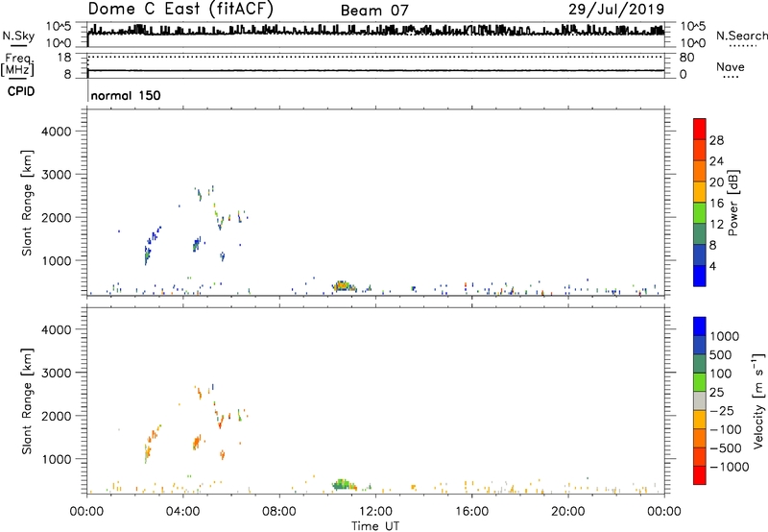
Task: Select the dark blue bottom segment of Power color bar
Action: coord(700,276)
